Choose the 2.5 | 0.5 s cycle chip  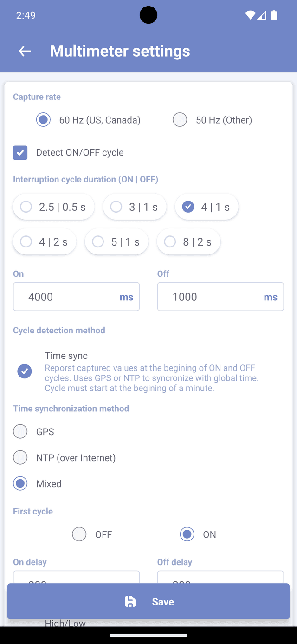pyautogui.click(x=54, y=207)
